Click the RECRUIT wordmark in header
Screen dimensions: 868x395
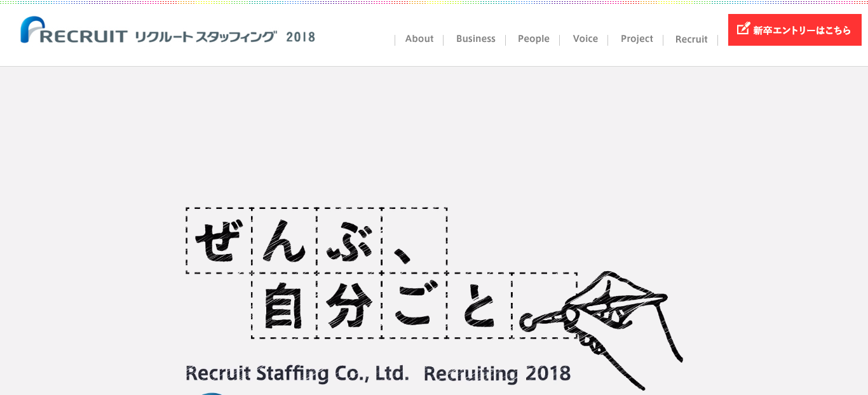click(85, 37)
